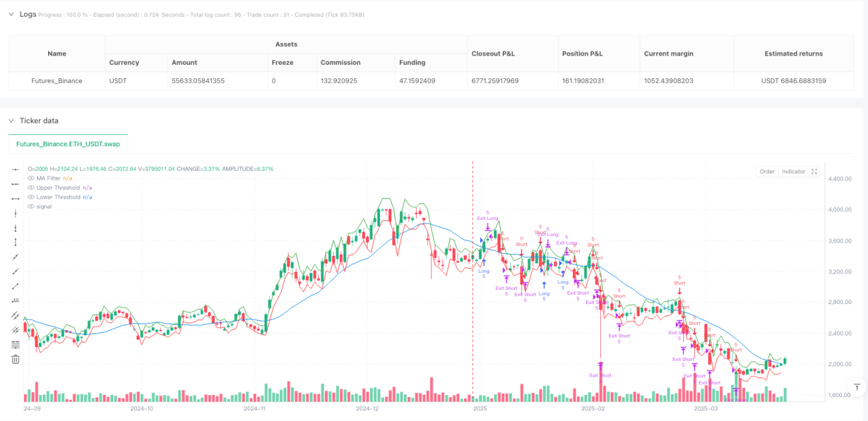This screenshot has height=421, width=868.
Task: Select the parallel channel lines tool
Action: pyautogui.click(x=15, y=315)
